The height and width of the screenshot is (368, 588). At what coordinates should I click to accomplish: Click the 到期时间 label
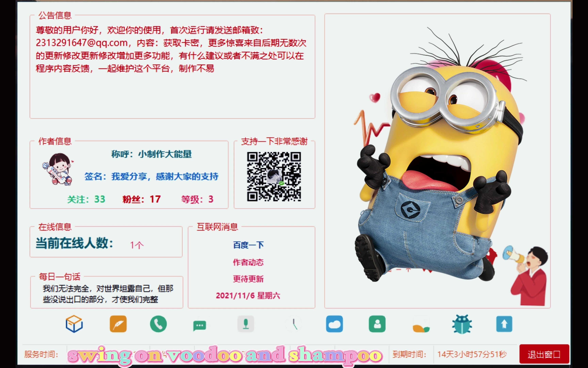(x=409, y=354)
